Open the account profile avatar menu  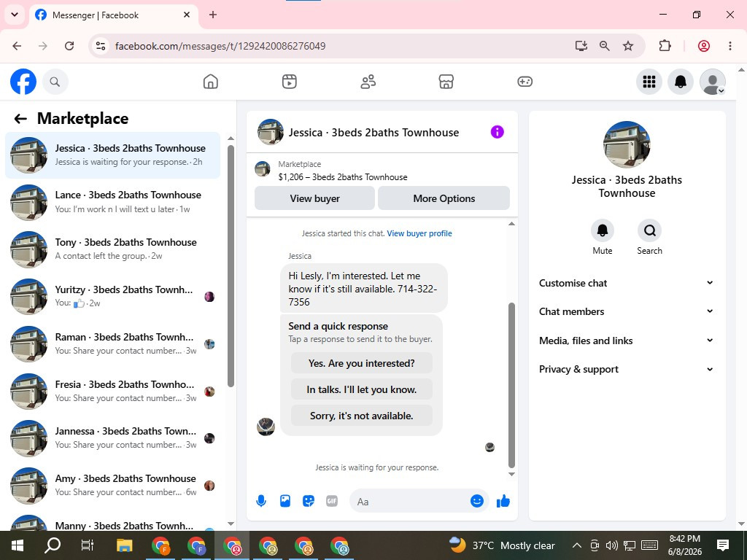(x=712, y=82)
